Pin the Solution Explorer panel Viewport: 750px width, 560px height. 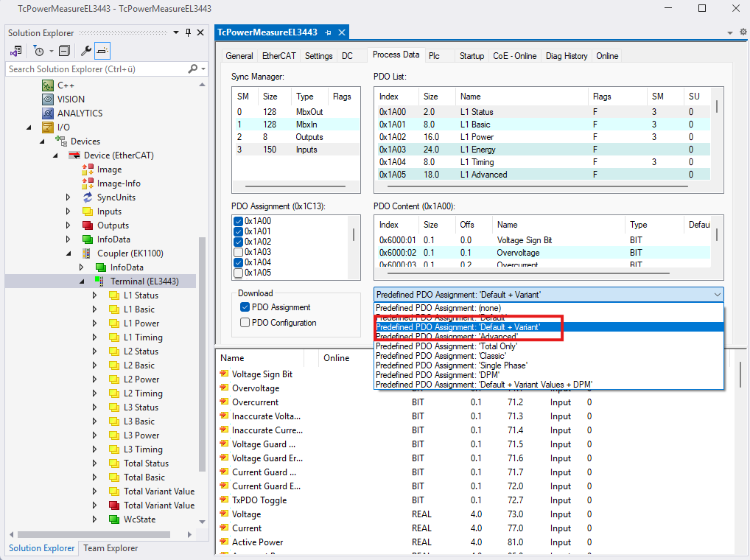point(189,32)
